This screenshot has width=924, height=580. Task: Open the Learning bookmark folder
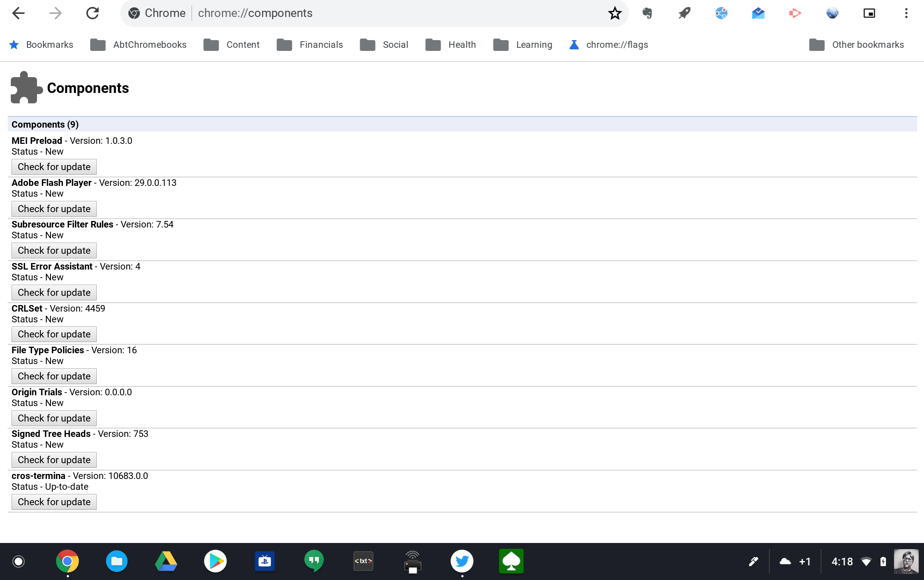[x=523, y=45]
